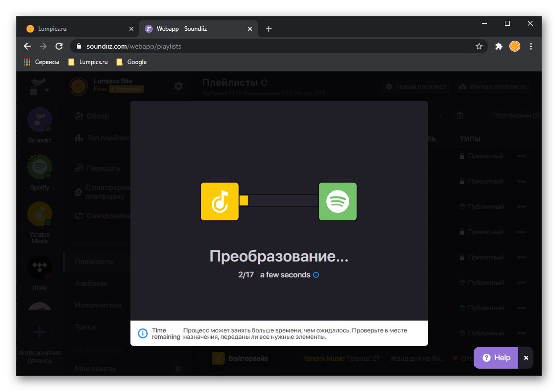
Task: Click the Импорт плейлиста button
Action: [x=493, y=86]
